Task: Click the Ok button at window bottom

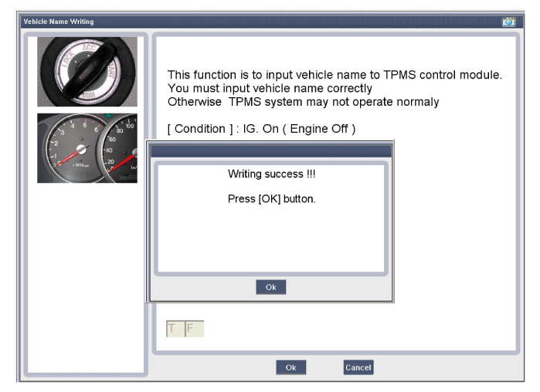Action: point(290,368)
